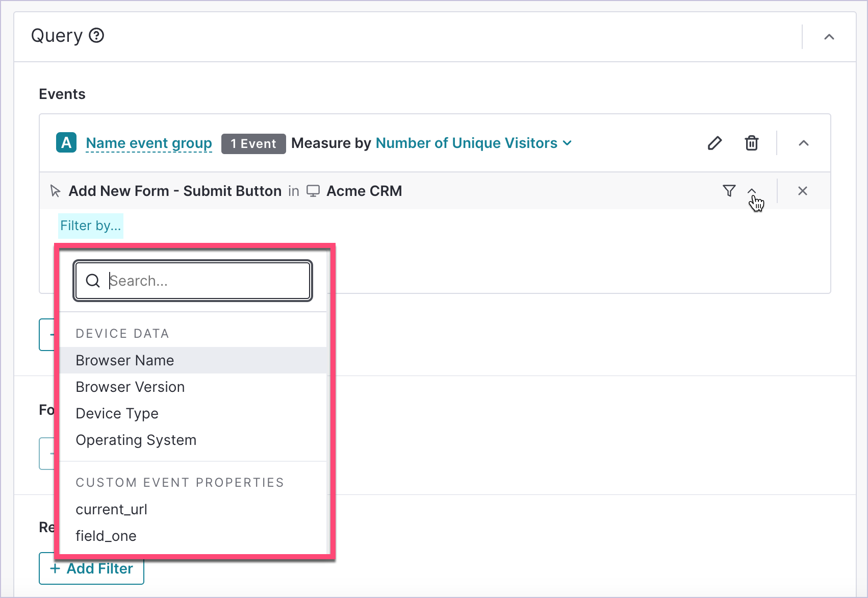Viewport: 868px width, 598px height.
Task: Edit event group with pencil icon
Action: pyautogui.click(x=714, y=143)
